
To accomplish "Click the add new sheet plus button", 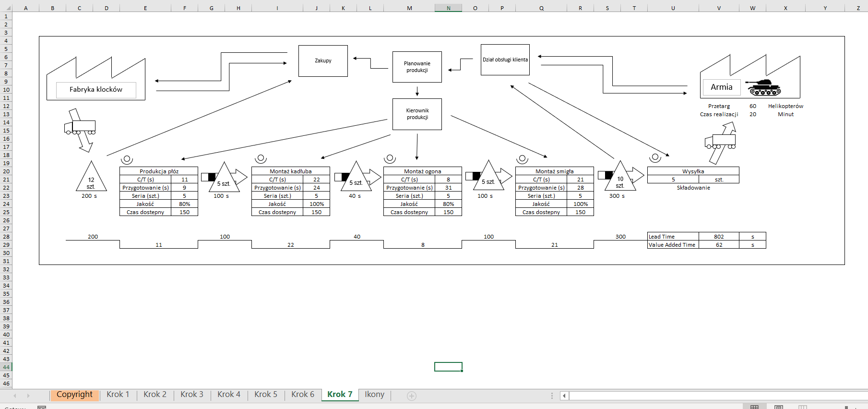I will click(x=411, y=396).
